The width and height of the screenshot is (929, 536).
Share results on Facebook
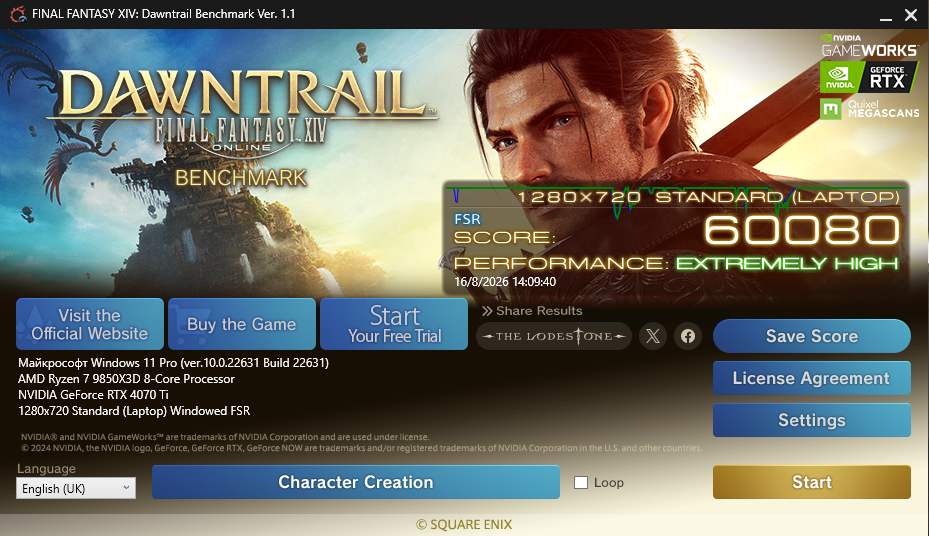688,336
